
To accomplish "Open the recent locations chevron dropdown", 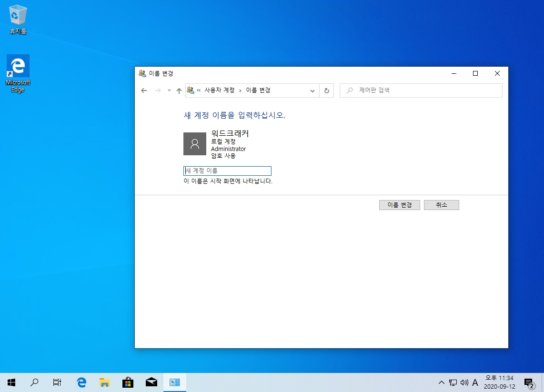I will (169, 90).
